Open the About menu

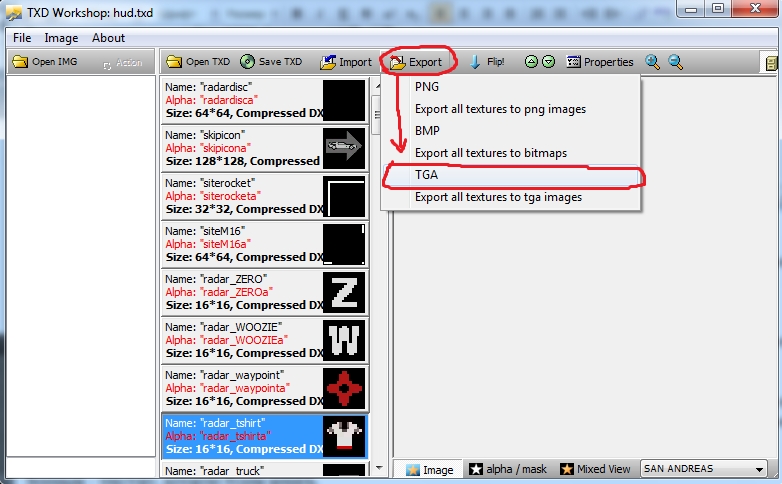click(x=108, y=38)
